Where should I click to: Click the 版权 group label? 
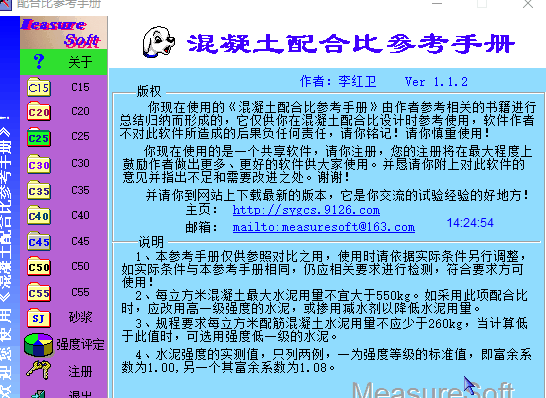point(149,91)
